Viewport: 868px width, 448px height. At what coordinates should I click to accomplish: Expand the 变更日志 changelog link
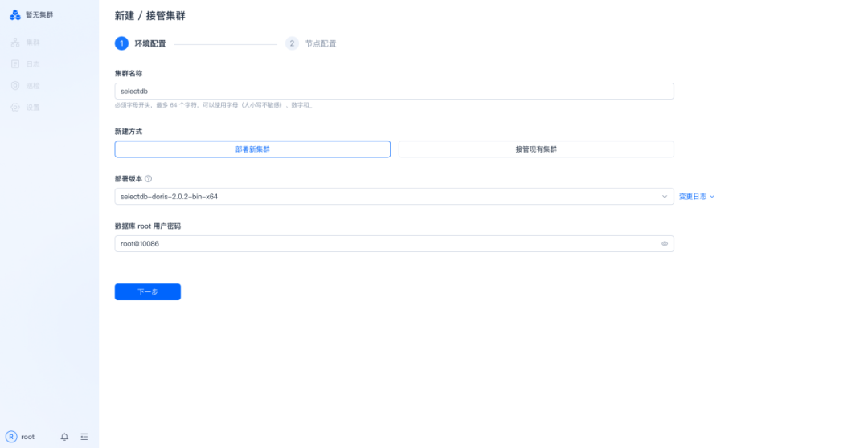(x=696, y=197)
